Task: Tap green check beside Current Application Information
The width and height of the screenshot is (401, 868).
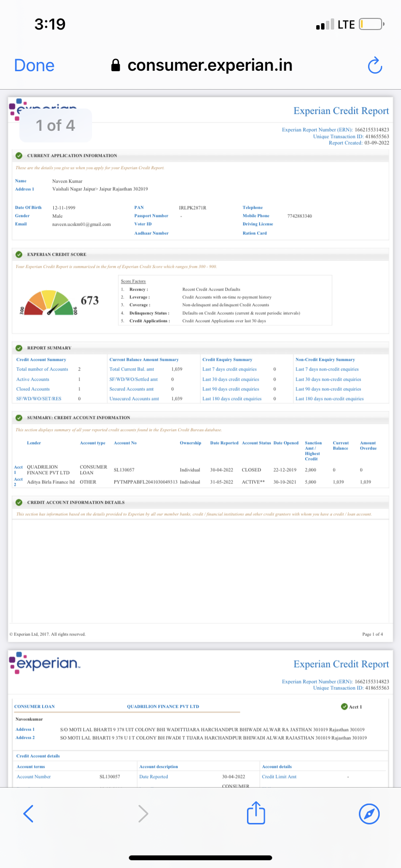Action: (19, 155)
